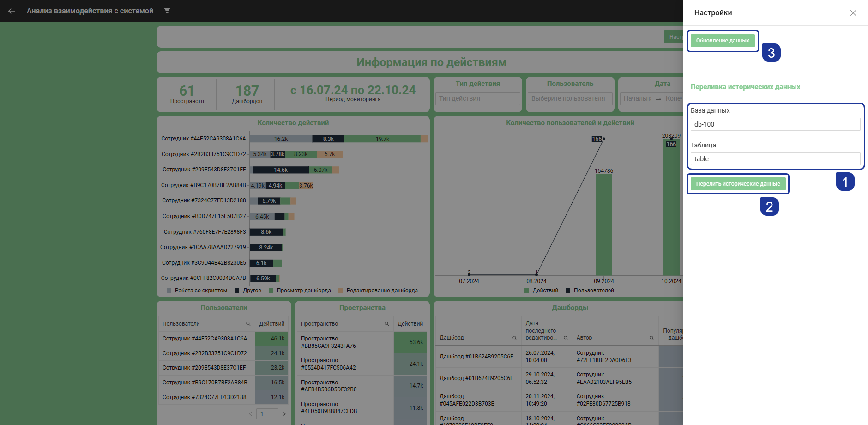Click the 154786 bar for 09.2024
Viewport: 868px width, 425px height.
click(604, 225)
